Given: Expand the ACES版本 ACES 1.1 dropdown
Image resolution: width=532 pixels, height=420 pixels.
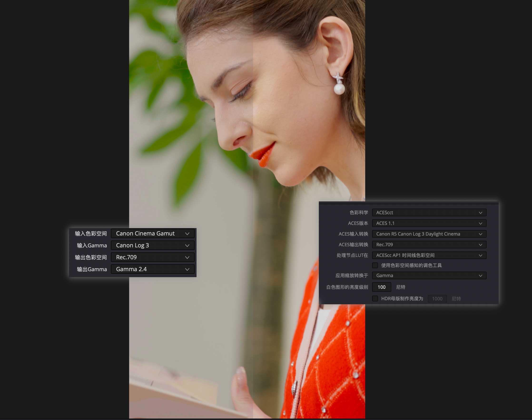Looking at the screenshot, I should [429, 223].
